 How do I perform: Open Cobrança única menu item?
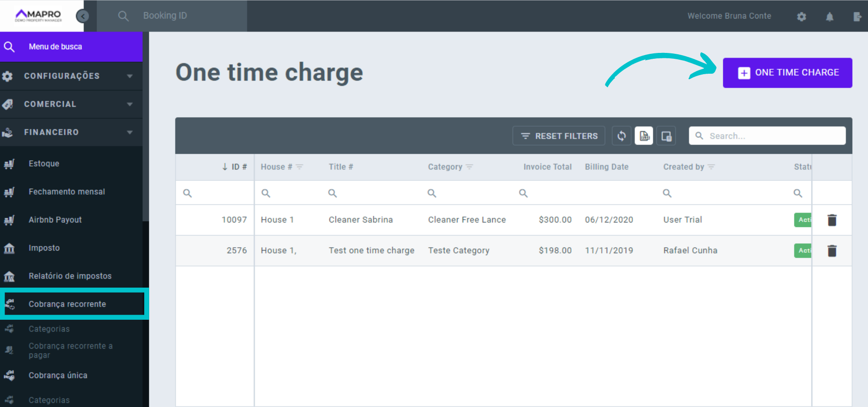[x=58, y=375]
